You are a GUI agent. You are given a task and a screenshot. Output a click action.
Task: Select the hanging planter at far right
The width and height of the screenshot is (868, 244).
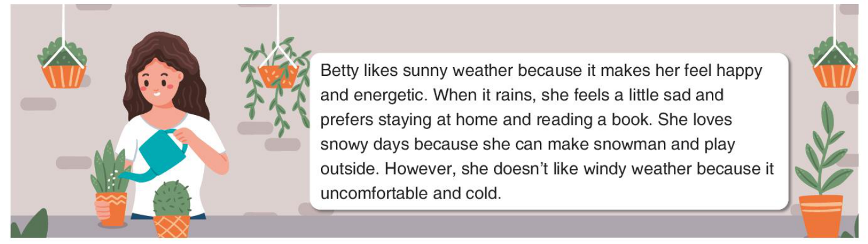click(x=834, y=62)
